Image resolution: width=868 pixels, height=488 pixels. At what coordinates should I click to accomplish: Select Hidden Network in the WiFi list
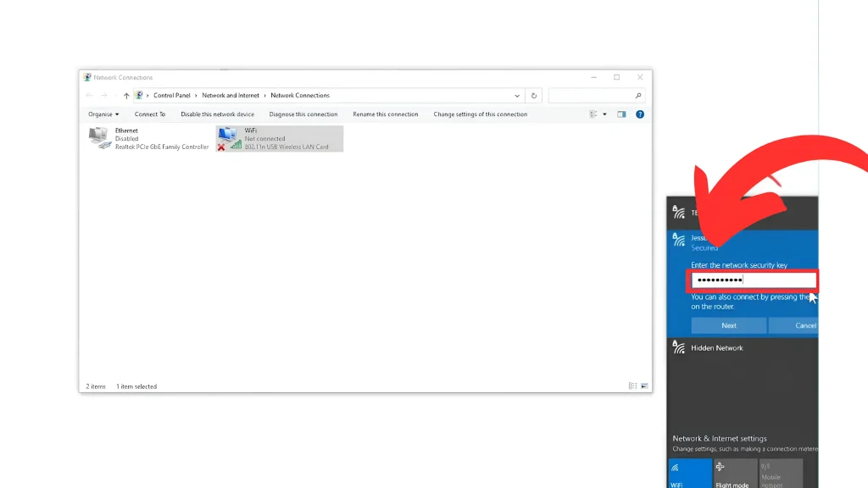click(x=717, y=348)
